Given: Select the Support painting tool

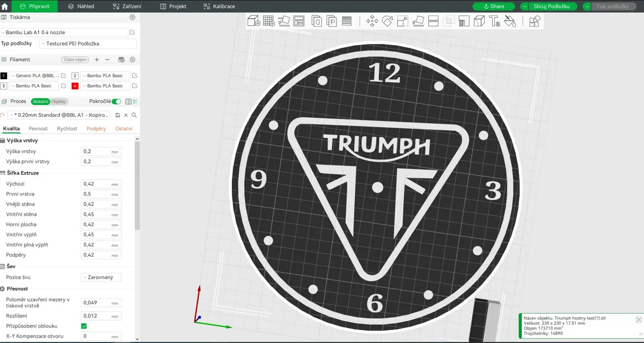Looking at the screenshot, I should pos(465,21).
